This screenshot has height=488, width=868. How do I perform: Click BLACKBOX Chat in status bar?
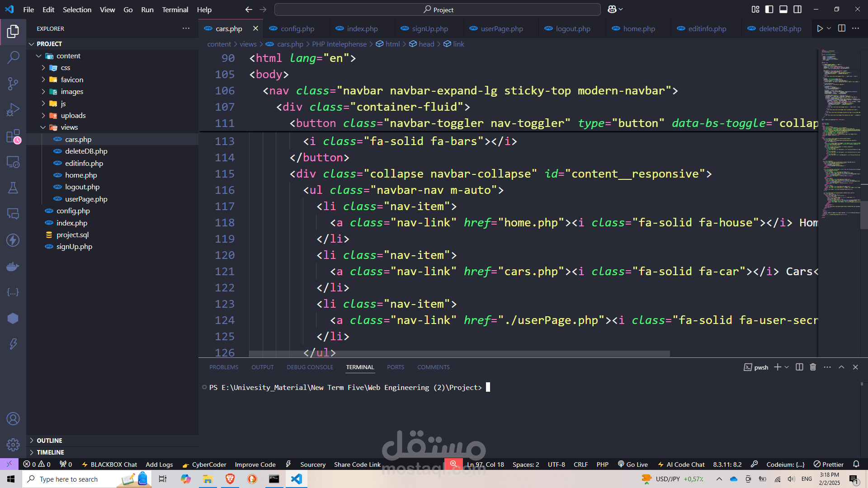coord(109,465)
